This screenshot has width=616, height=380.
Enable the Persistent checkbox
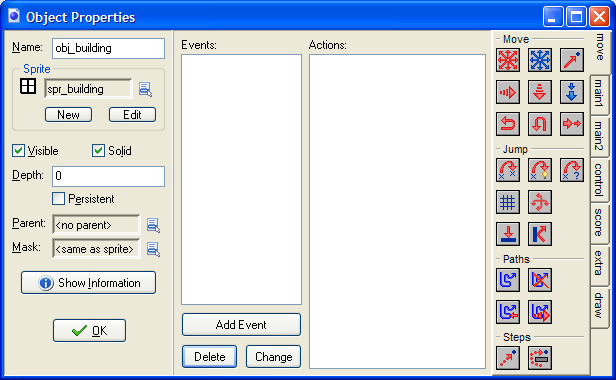pos(58,198)
